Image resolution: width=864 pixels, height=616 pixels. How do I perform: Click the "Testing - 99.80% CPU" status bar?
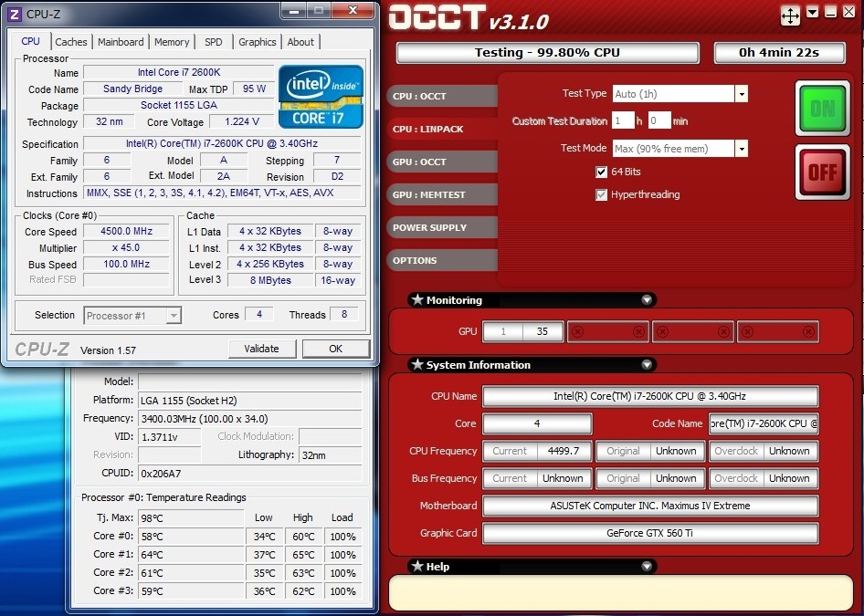pos(548,53)
